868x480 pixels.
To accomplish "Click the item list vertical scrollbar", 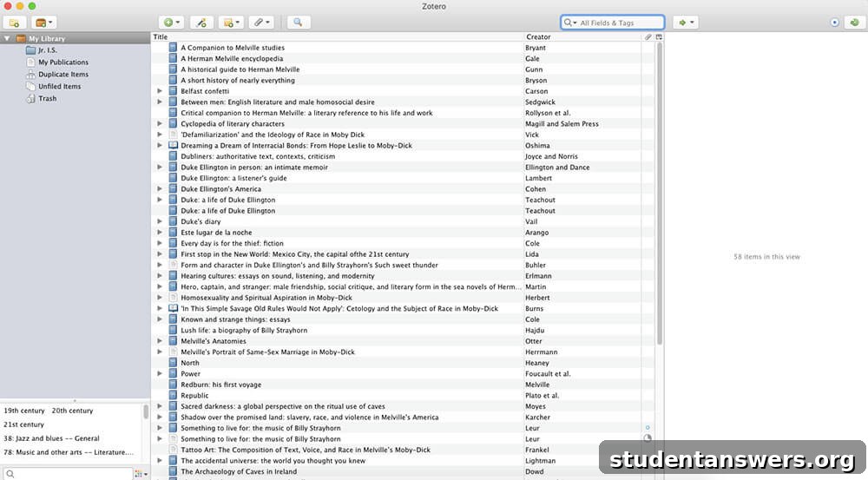I will 659,194.
